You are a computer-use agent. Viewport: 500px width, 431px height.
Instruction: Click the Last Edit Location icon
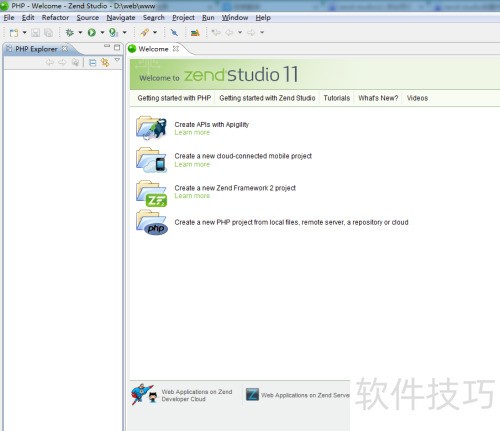click(216, 33)
